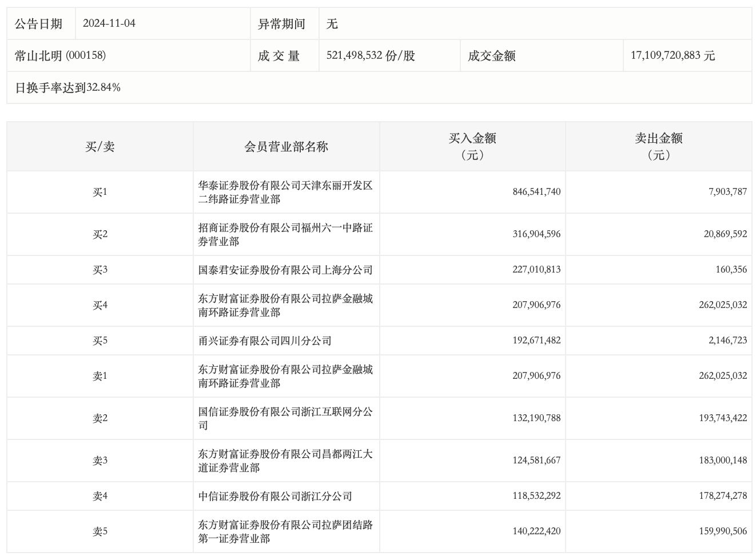This screenshot has width=756, height=560.
Task: Click 甬兴证券有限公司四川分公司 name
Action: coord(265,341)
